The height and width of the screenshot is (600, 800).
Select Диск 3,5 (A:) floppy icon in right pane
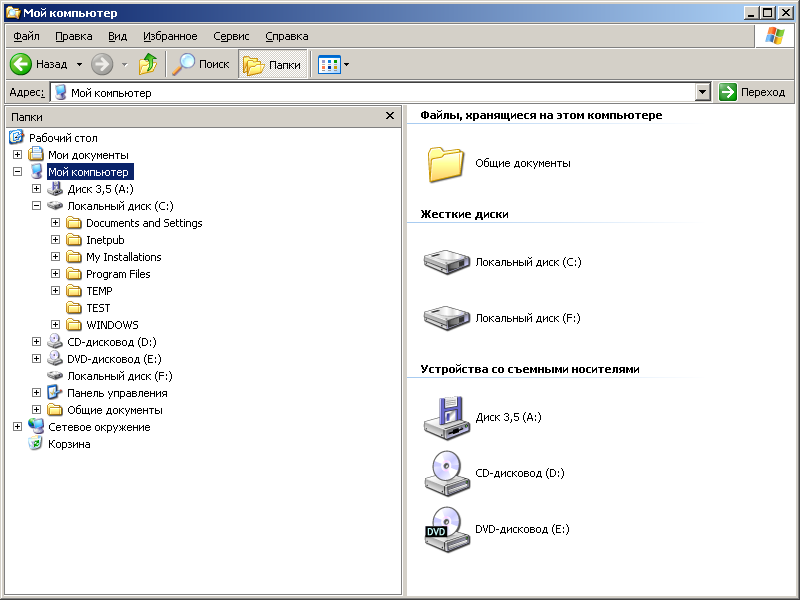click(446, 417)
